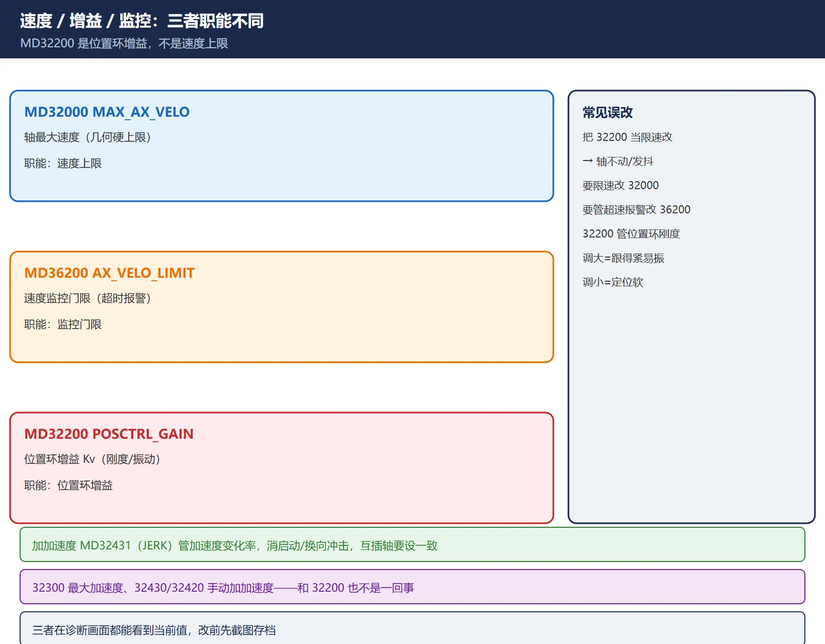Click line '要限速改 32000'

click(x=621, y=186)
